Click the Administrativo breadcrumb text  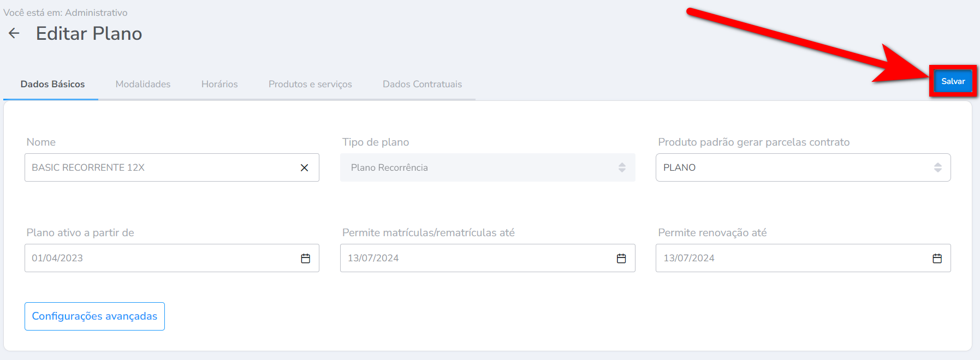coord(96,13)
